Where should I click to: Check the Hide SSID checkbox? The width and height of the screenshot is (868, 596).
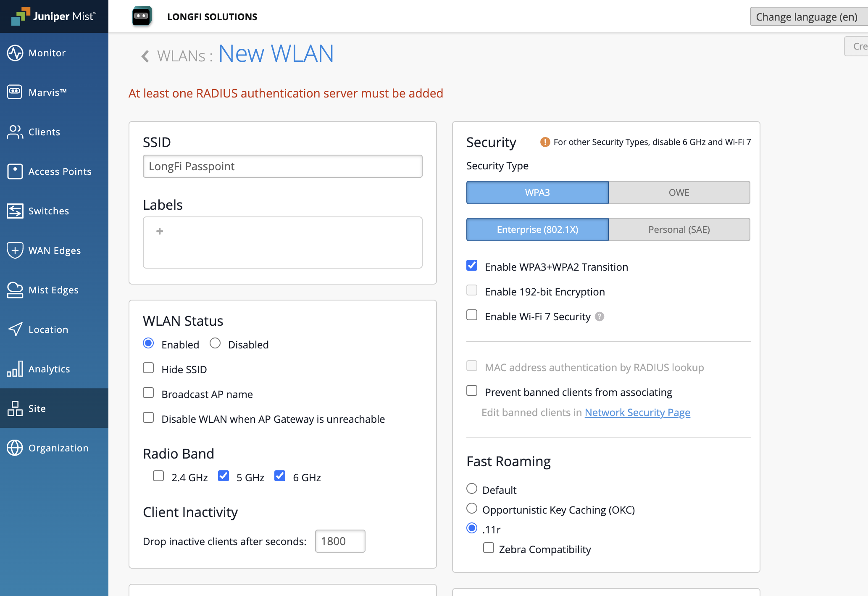(148, 368)
